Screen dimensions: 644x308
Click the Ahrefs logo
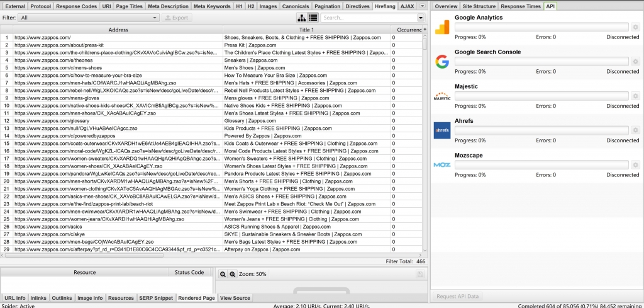pos(442,130)
